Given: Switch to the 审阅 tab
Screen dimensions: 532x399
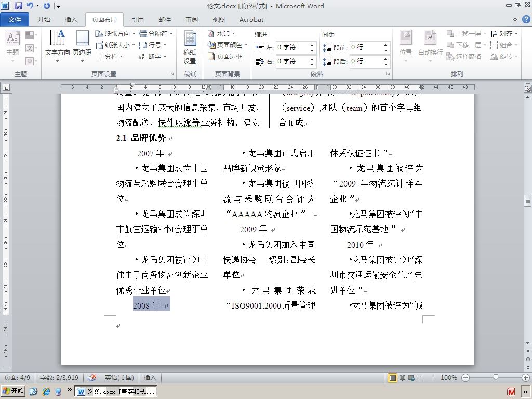Looking at the screenshot, I should click(x=192, y=20).
